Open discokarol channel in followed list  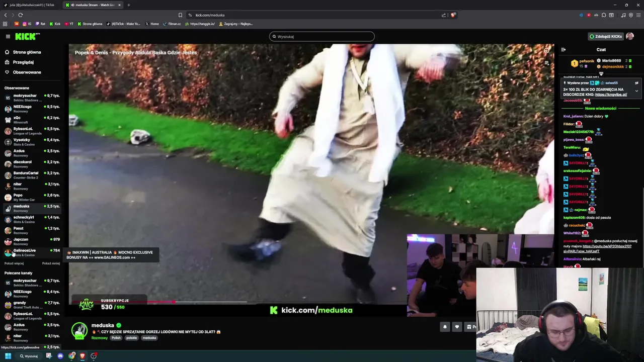coord(32,164)
